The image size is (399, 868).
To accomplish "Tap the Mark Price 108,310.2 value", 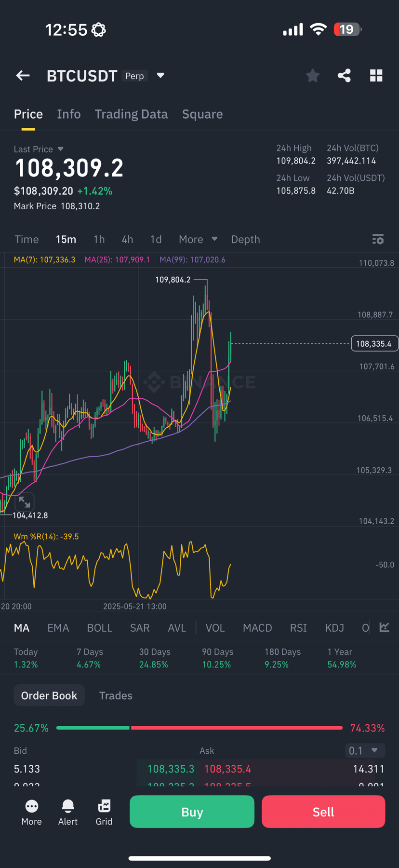I will (x=80, y=206).
